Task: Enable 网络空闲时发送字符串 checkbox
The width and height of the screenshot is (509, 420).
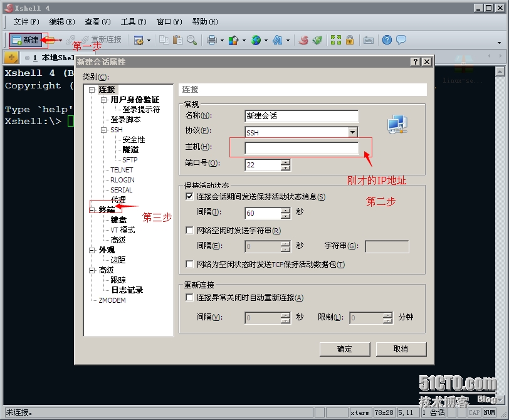Action: tap(189, 230)
